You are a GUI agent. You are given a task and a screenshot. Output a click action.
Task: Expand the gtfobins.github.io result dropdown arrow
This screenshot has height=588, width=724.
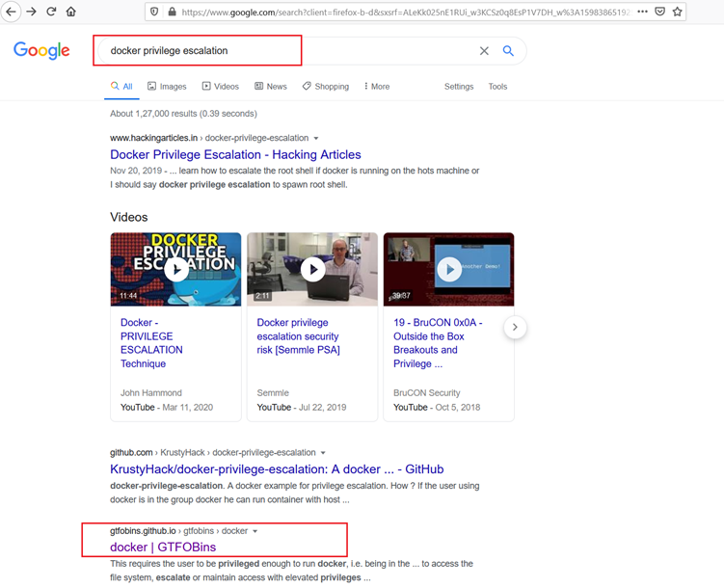click(x=255, y=531)
